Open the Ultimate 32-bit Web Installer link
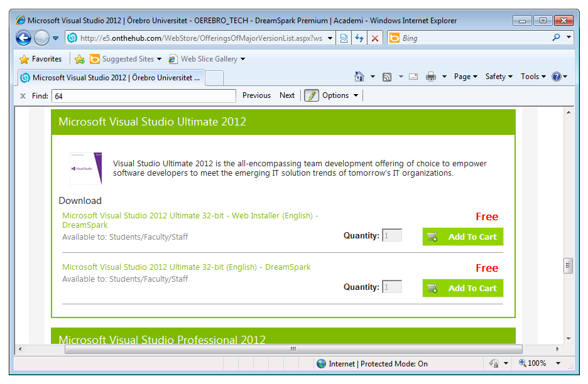 coord(190,220)
